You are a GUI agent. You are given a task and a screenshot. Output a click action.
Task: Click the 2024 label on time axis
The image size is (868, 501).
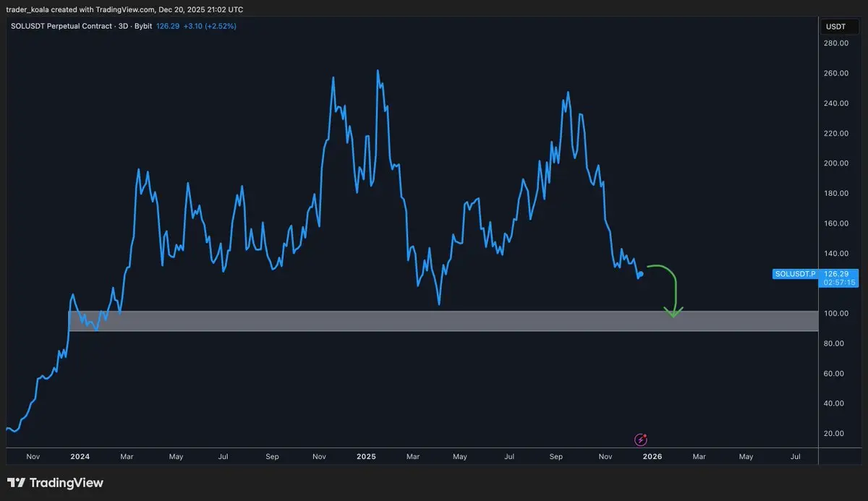pos(80,457)
